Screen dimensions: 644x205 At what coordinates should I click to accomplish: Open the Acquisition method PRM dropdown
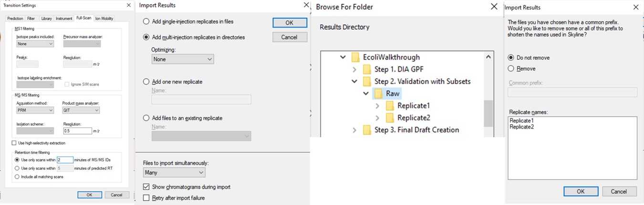click(35, 110)
